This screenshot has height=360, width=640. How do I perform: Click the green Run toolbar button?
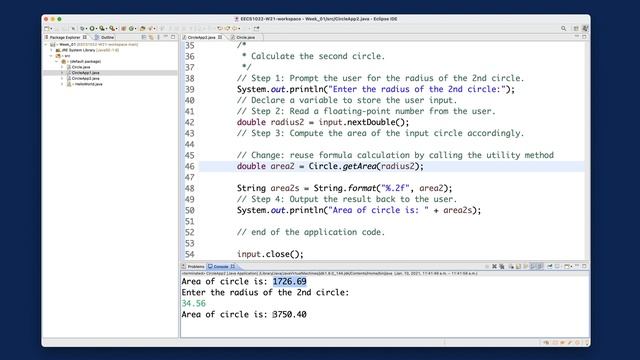coord(92,29)
